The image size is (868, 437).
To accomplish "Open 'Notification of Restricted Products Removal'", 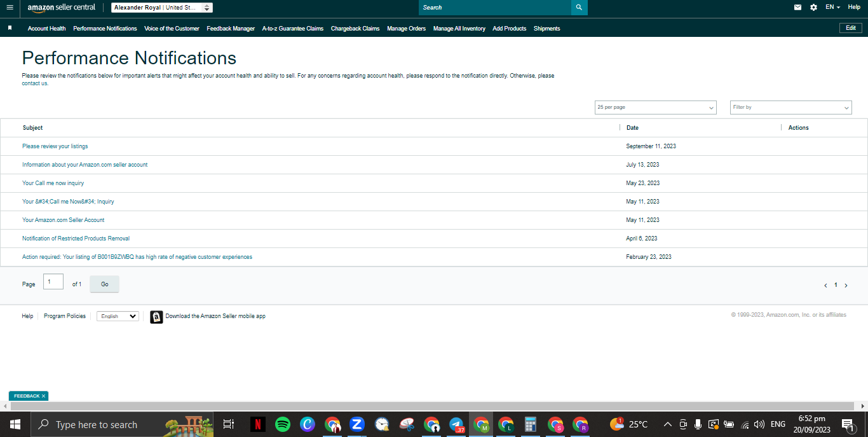I will click(76, 239).
